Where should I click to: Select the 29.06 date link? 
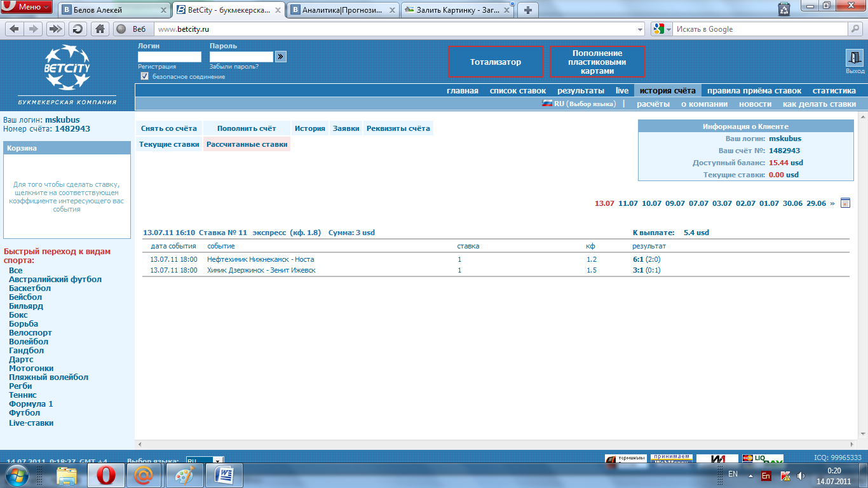[816, 203]
